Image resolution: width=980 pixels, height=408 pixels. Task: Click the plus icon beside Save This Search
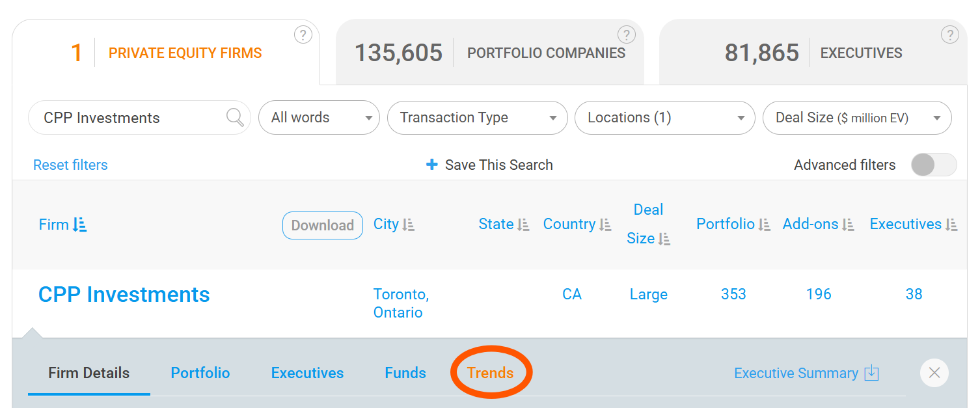[x=431, y=165]
